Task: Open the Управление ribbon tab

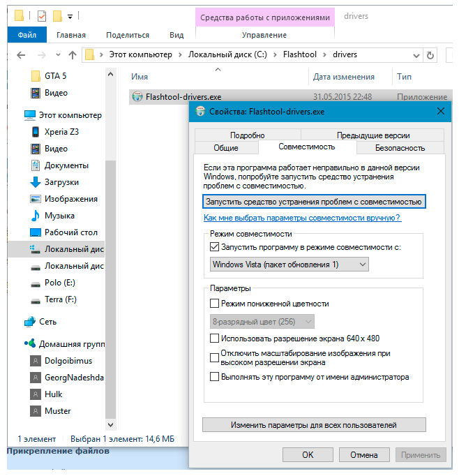Action: tap(264, 35)
